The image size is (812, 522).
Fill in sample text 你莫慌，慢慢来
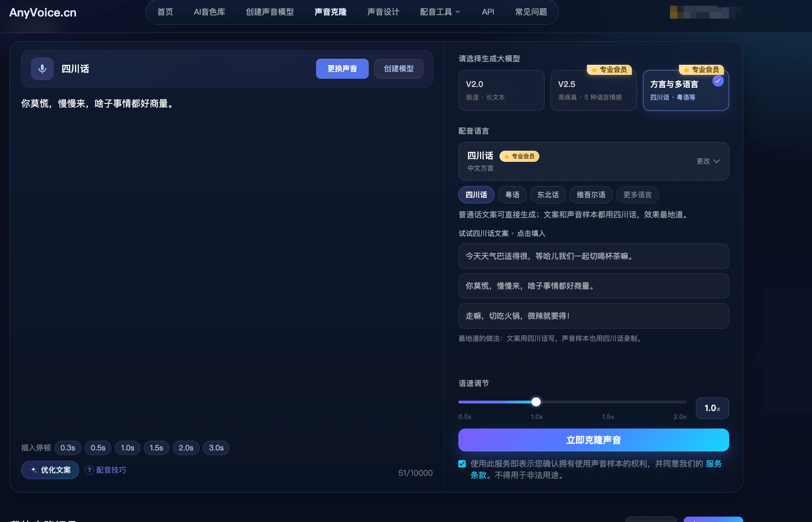(593, 286)
